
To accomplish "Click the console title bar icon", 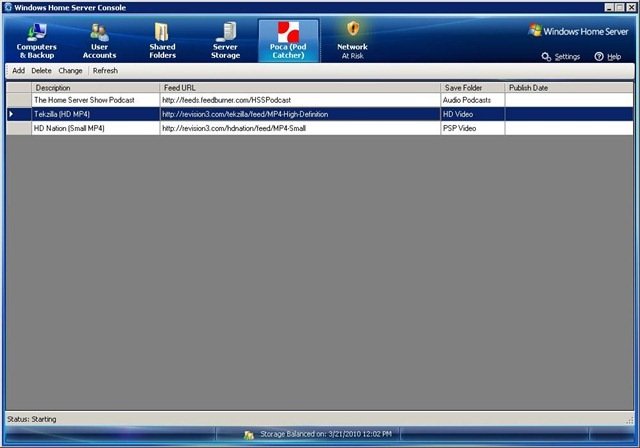I will tap(8, 7).
